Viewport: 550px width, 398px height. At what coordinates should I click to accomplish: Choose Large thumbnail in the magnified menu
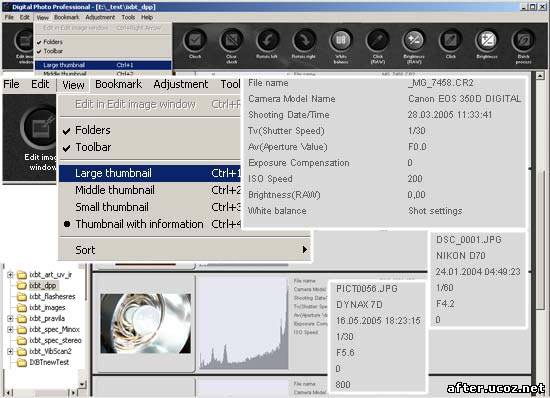coord(150,173)
